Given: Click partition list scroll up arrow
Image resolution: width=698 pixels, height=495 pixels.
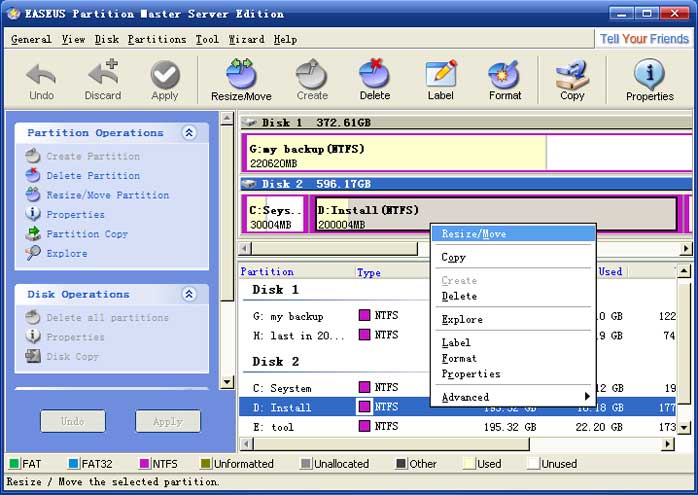Looking at the screenshot, I should (x=683, y=270).
